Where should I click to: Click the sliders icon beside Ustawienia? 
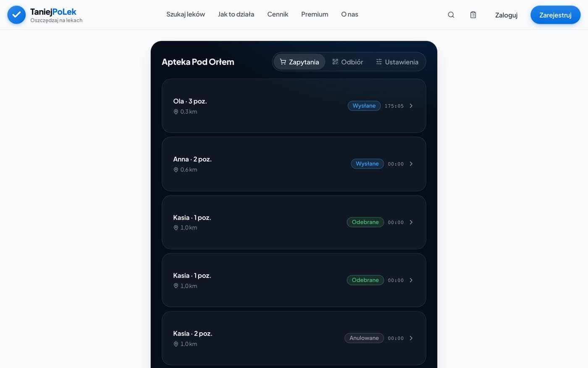[x=379, y=62]
